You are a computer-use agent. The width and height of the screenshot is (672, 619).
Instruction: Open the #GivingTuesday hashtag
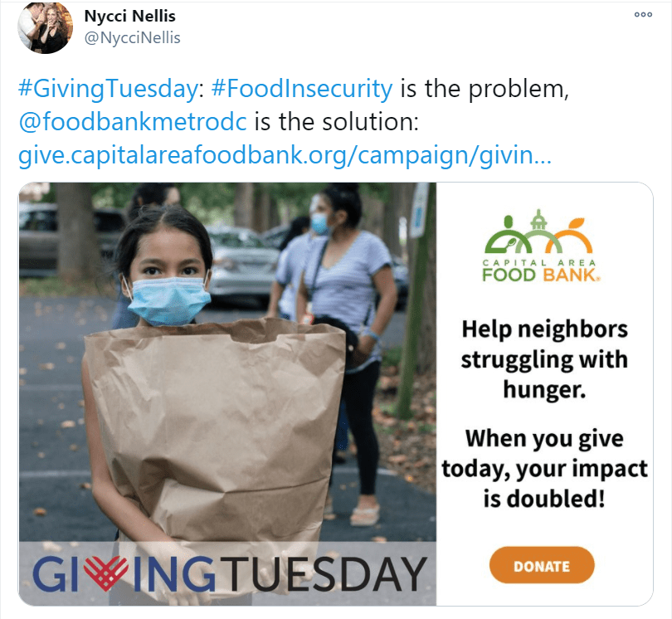tap(108, 89)
